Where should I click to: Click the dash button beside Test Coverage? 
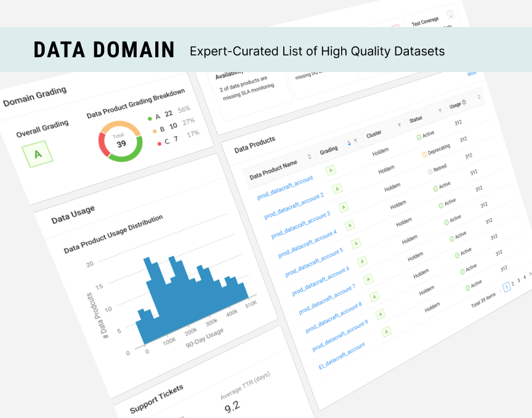click(451, 15)
